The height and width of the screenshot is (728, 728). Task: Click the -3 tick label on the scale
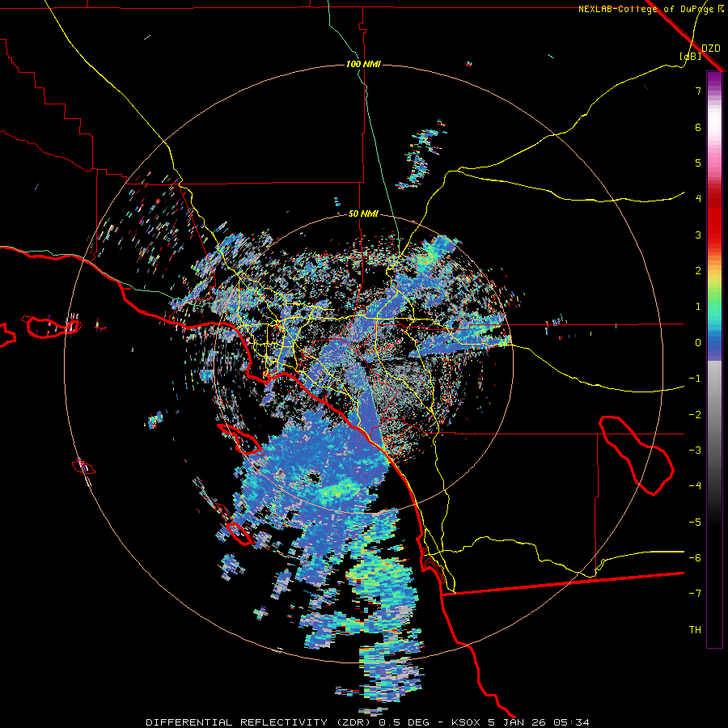coord(695,450)
